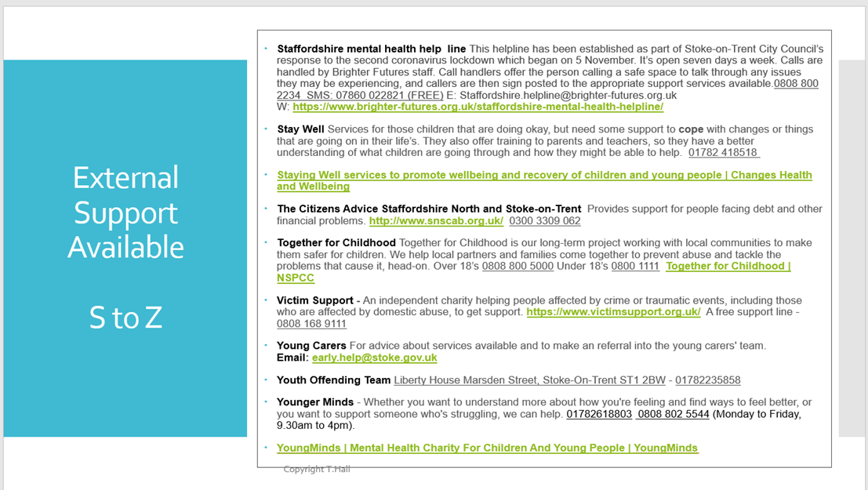This screenshot has width=868, height=490.
Task: Select the 'Young Carers' heading
Action: pos(311,346)
